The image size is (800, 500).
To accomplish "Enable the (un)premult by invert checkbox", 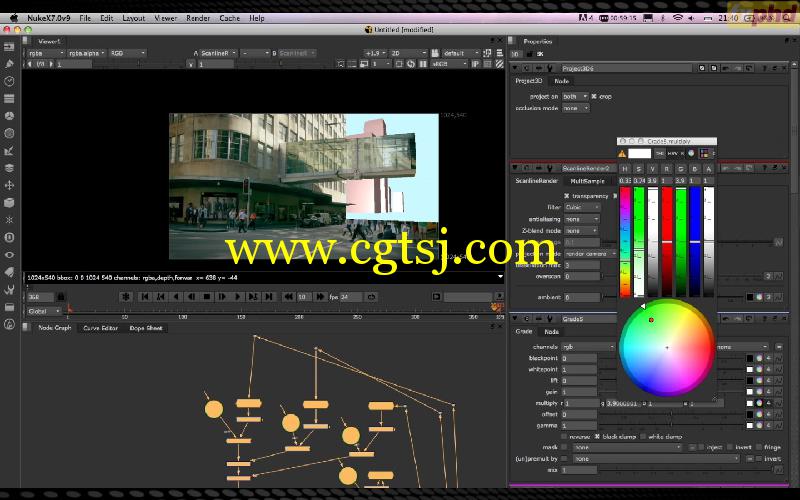I will point(759,459).
